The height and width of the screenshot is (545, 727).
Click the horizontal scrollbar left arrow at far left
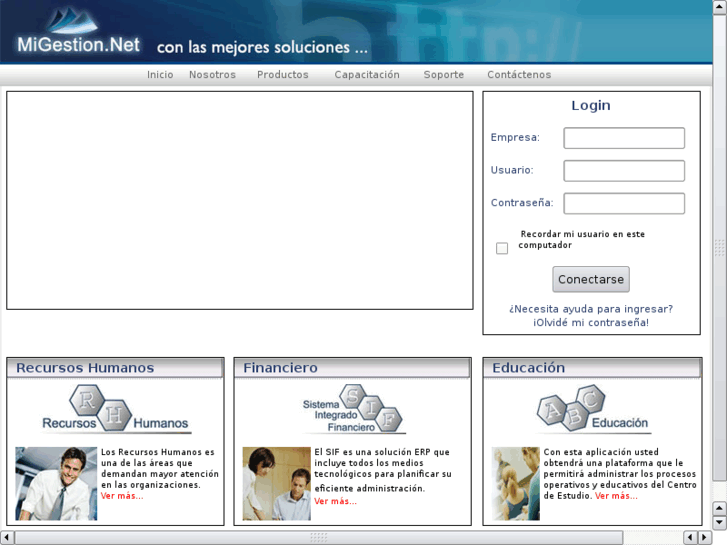(x=7, y=538)
